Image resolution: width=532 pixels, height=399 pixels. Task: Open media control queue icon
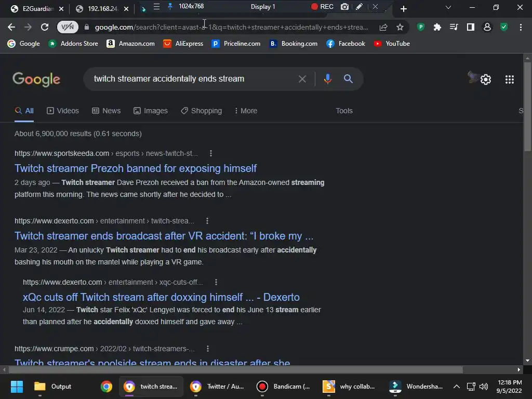point(454,27)
